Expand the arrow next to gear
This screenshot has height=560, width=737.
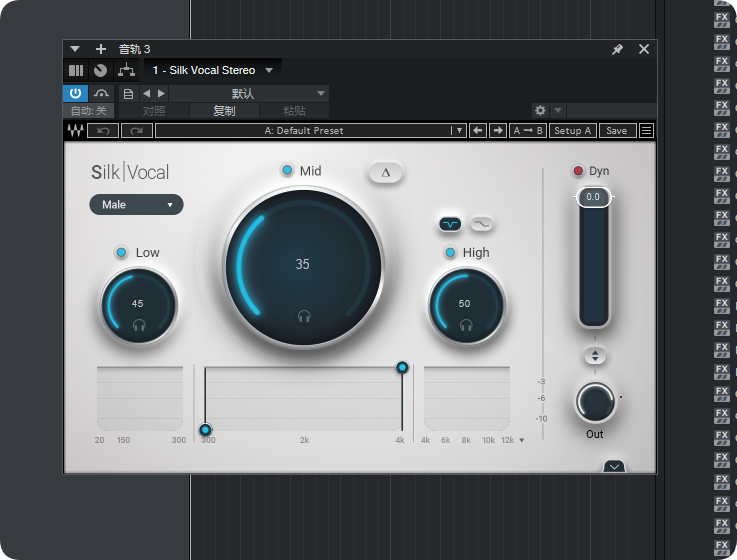click(557, 110)
